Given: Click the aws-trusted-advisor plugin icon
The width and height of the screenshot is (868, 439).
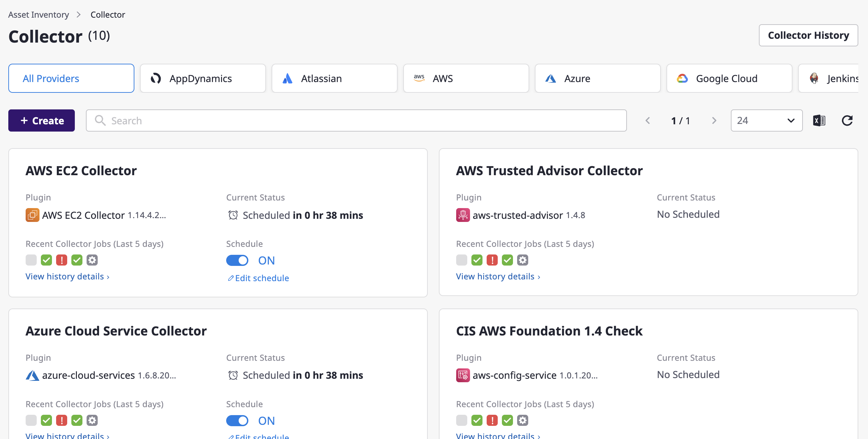Looking at the screenshot, I should pos(463,215).
